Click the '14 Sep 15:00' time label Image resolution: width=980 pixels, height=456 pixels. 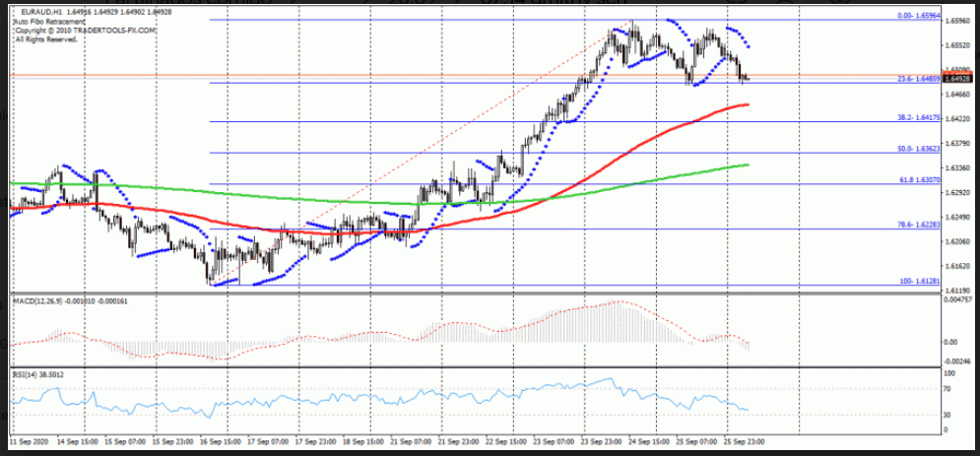80,441
